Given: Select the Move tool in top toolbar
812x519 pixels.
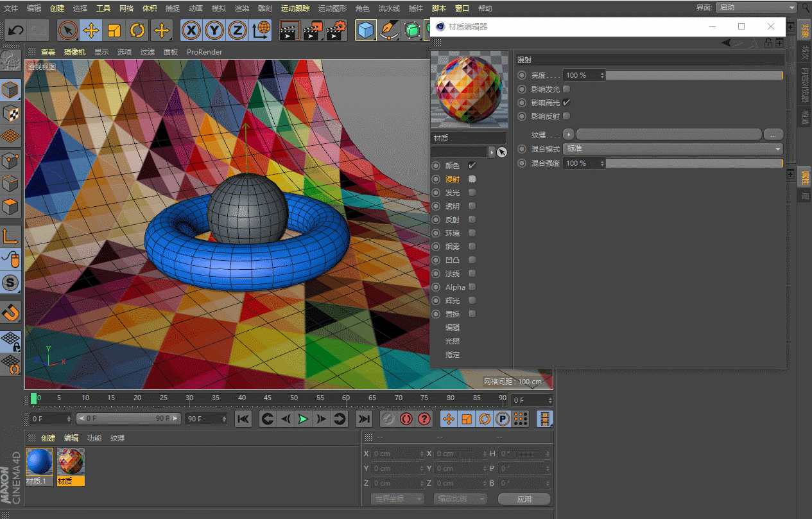Looking at the screenshot, I should pos(91,30).
